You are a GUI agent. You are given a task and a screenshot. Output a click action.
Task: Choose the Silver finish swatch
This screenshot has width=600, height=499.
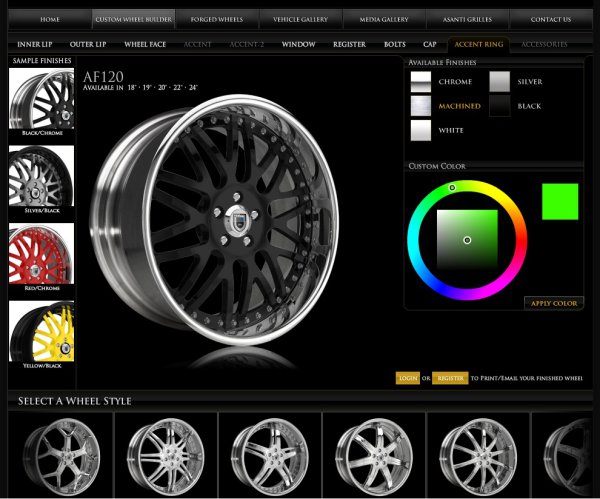point(500,82)
